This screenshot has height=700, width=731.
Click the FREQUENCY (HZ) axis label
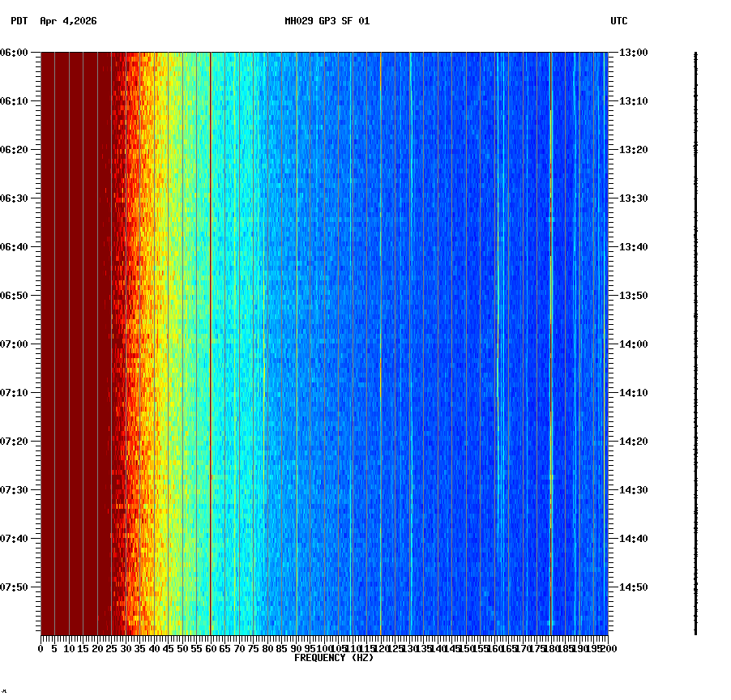click(x=333, y=658)
